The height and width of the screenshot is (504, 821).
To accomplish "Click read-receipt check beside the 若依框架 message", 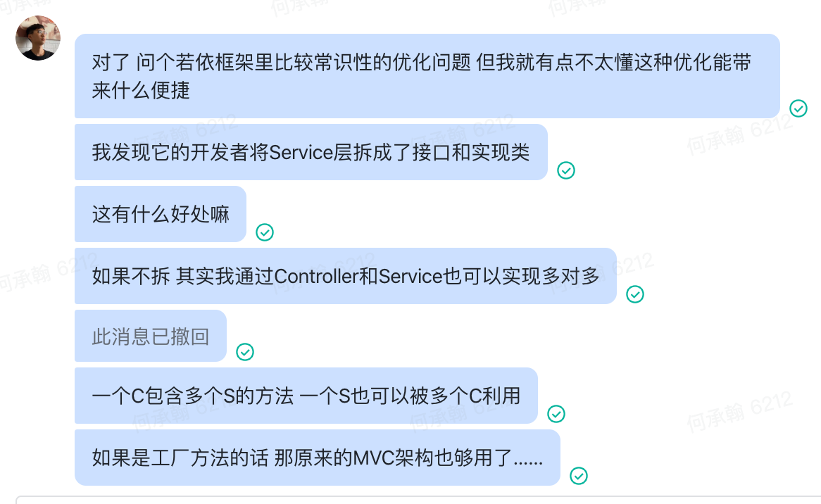I will pyautogui.click(x=798, y=108).
